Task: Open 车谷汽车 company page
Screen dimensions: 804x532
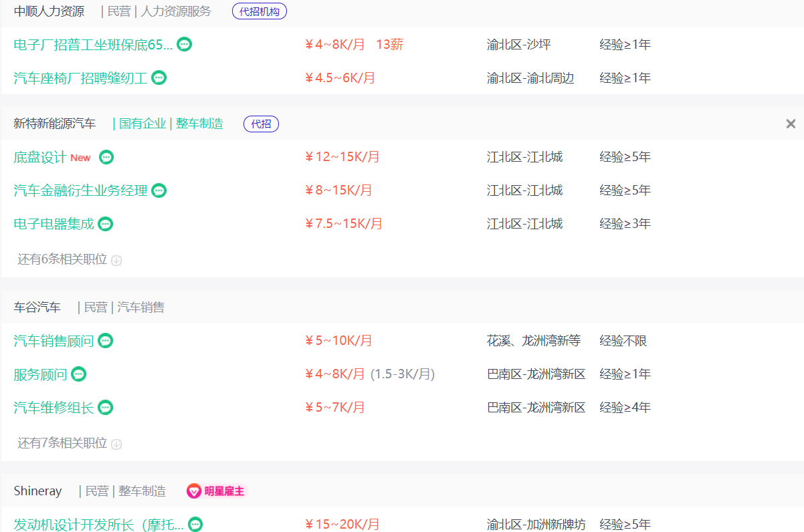Action: [37, 307]
